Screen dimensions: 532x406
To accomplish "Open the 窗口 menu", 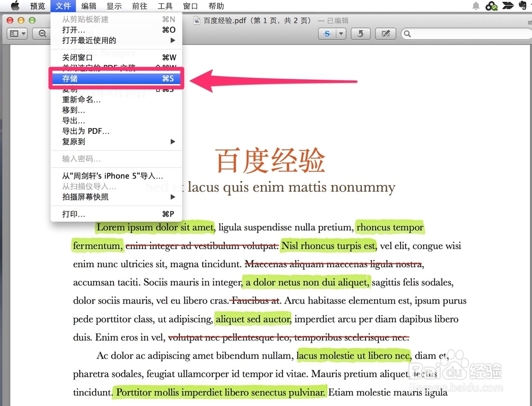I will pos(190,6).
